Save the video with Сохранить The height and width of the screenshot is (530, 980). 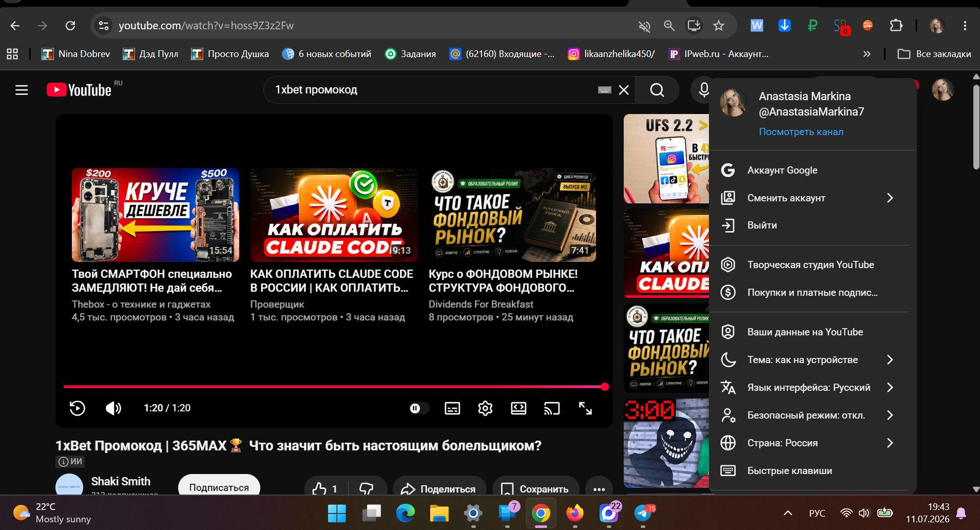point(536,488)
